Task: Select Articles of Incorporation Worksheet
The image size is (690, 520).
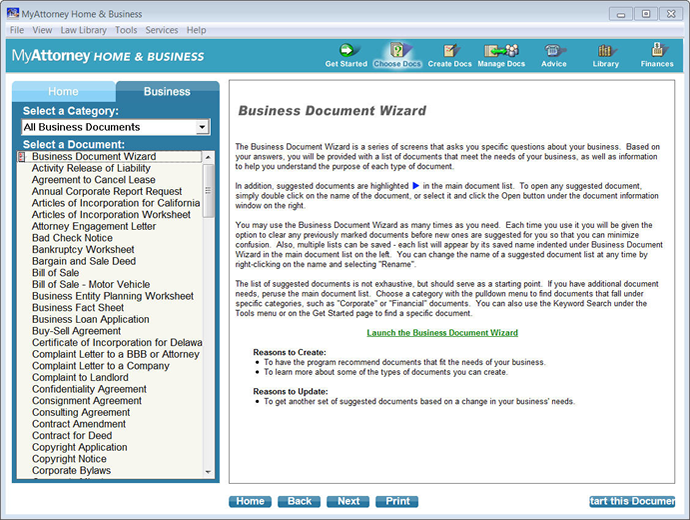Action: [111, 215]
